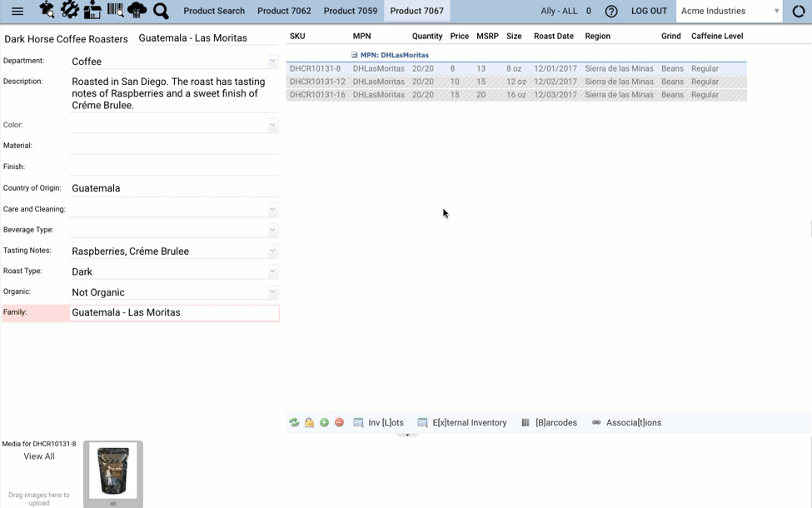Screen dimensions: 812x508
Task: Open [B]arcodes
Action: pyautogui.click(x=556, y=422)
